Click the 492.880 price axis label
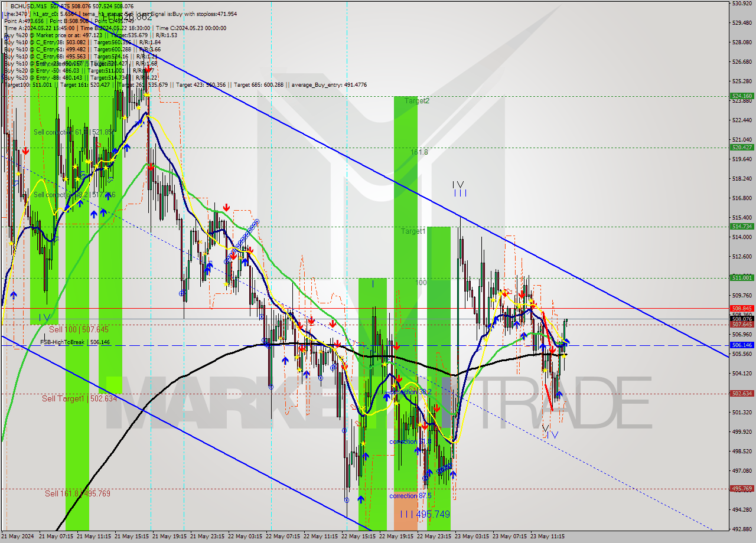The width and height of the screenshot is (756, 543). pos(742,529)
